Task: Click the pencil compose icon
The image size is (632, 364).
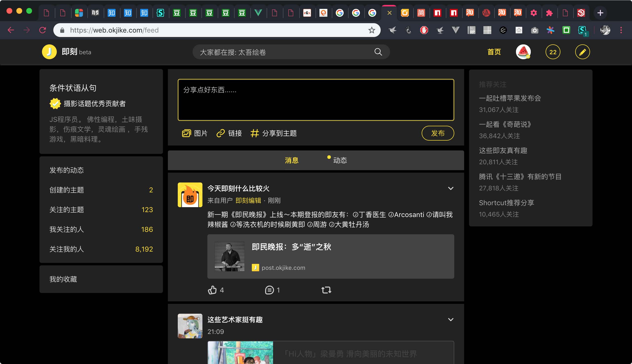Action: (582, 52)
